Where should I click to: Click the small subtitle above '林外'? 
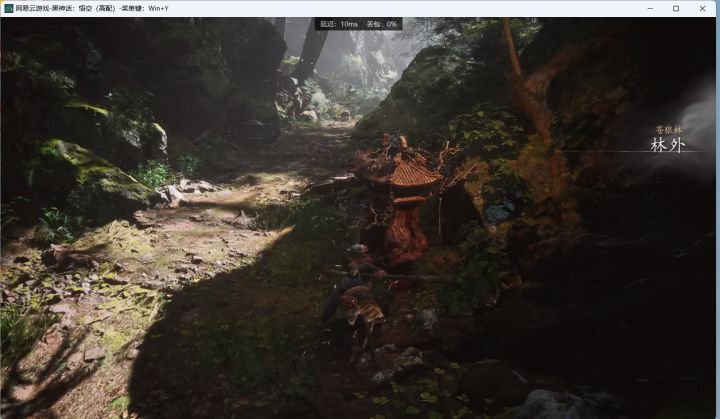coord(669,130)
